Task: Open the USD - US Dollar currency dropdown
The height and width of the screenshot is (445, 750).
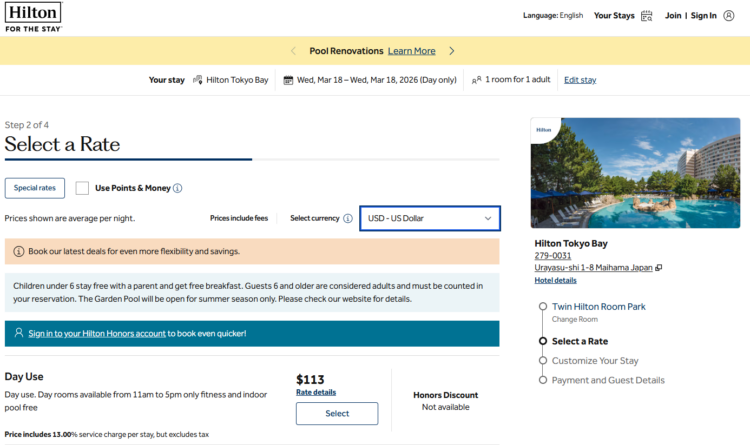Action: click(x=429, y=218)
